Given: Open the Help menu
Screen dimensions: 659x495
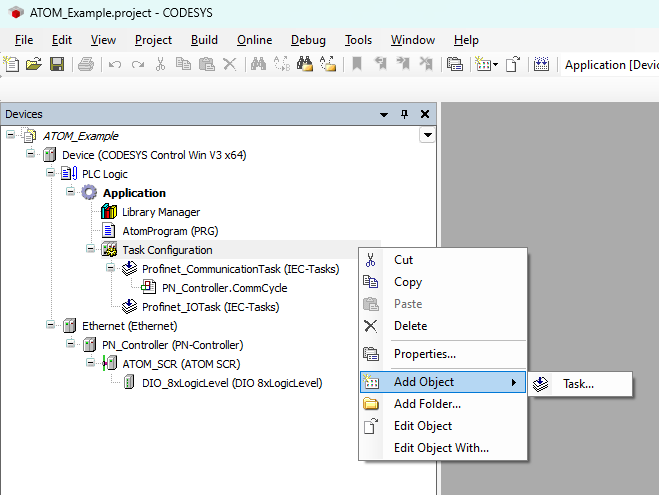Looking at the screenshot, I should coord(467,40).
